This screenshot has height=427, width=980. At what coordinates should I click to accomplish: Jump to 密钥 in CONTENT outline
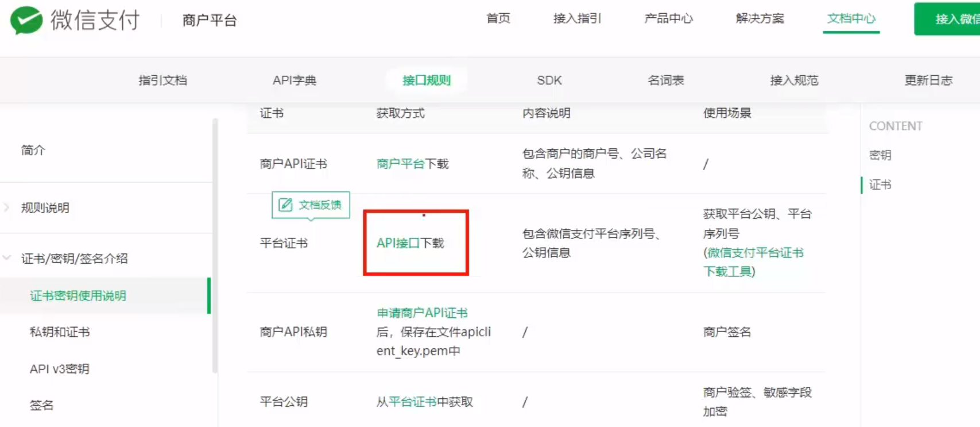(880, 155)
